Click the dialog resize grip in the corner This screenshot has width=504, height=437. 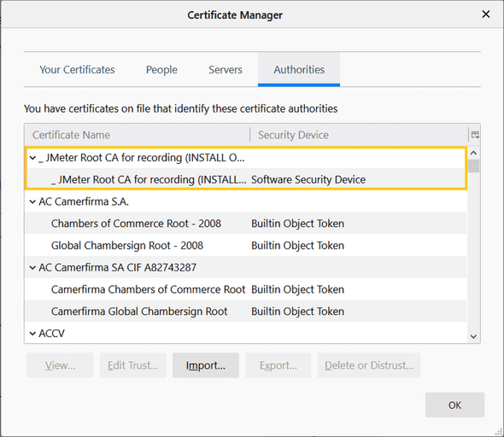tap(499, 432)
